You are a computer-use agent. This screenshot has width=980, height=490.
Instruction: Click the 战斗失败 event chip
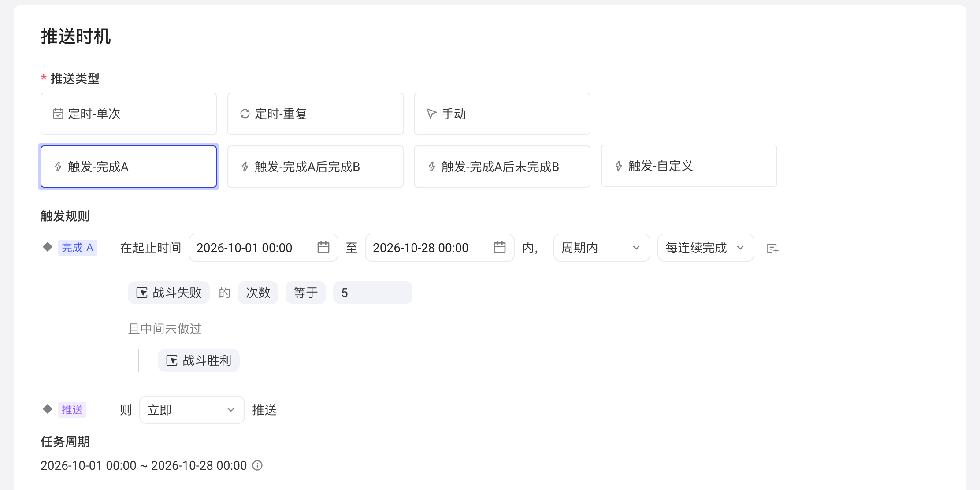(x=169, y=293)
